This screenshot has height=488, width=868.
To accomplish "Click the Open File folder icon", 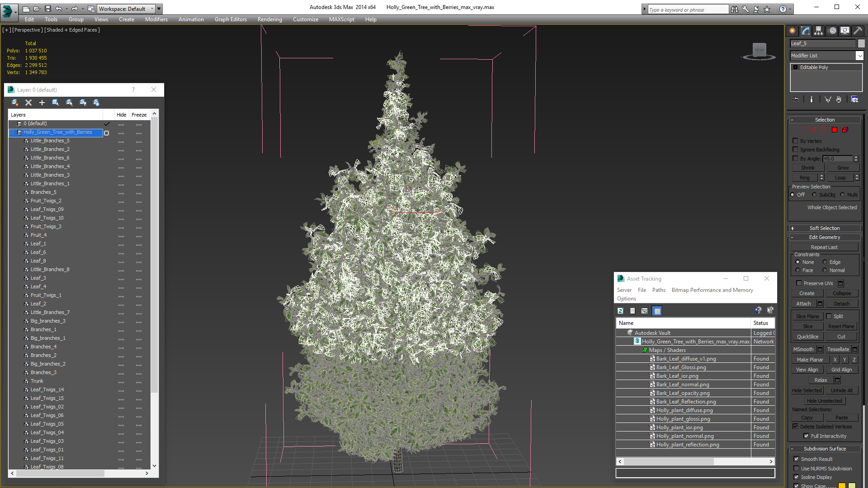I will 37,9.
